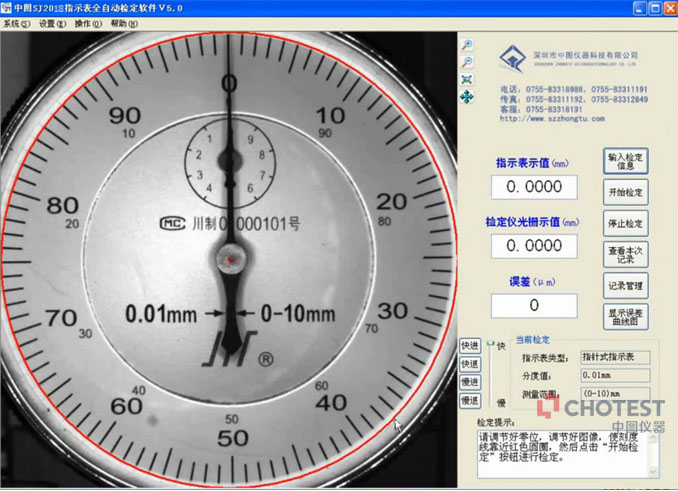The height and width of the screenshot is (491, 678).
Task: Open the 操作 menu
Action: pos(87,23)
